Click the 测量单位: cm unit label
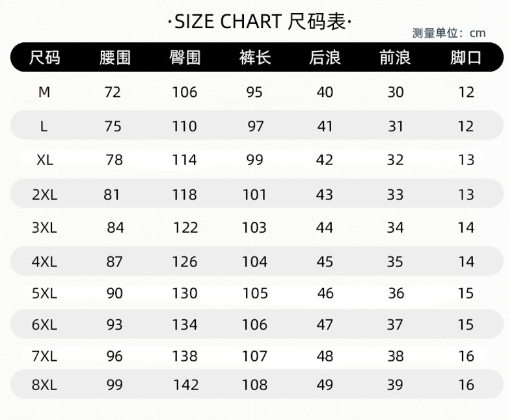514x420 pixels. (x=448, y=33)
